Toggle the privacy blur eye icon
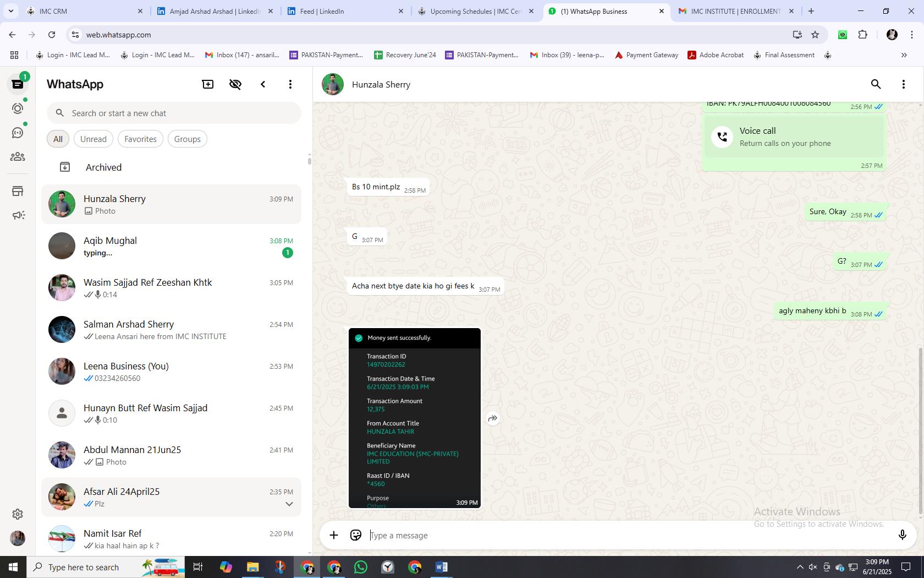Screen dimensions: 924x578 pos(235,84)
